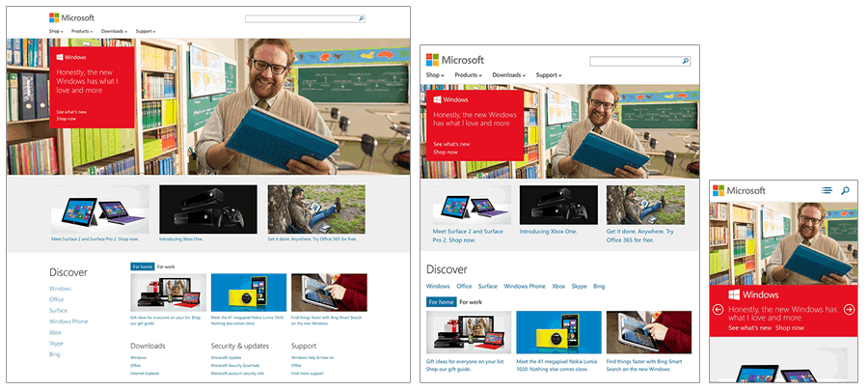Click Microsoft Update under Security & updates
Image resolution: width=868 pixels, height=391 pixels.
click(226, 358)
